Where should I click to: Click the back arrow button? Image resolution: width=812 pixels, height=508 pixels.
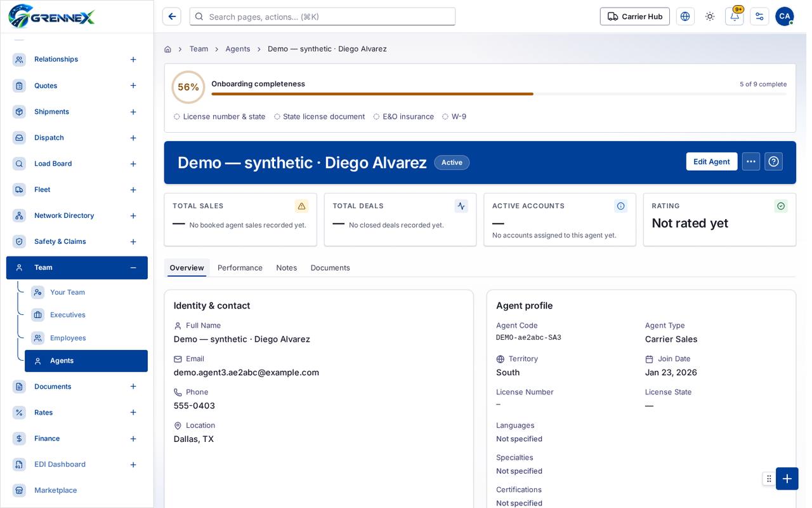[172, 17]
